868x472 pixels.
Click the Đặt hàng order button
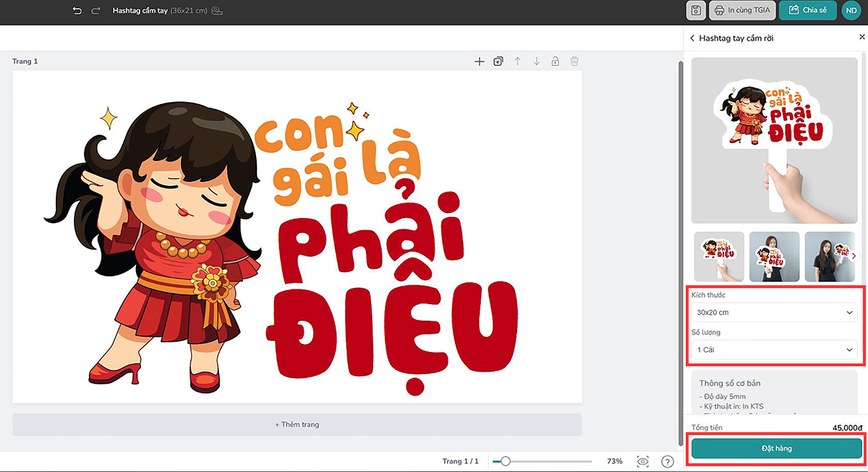(x=776, y=448)
